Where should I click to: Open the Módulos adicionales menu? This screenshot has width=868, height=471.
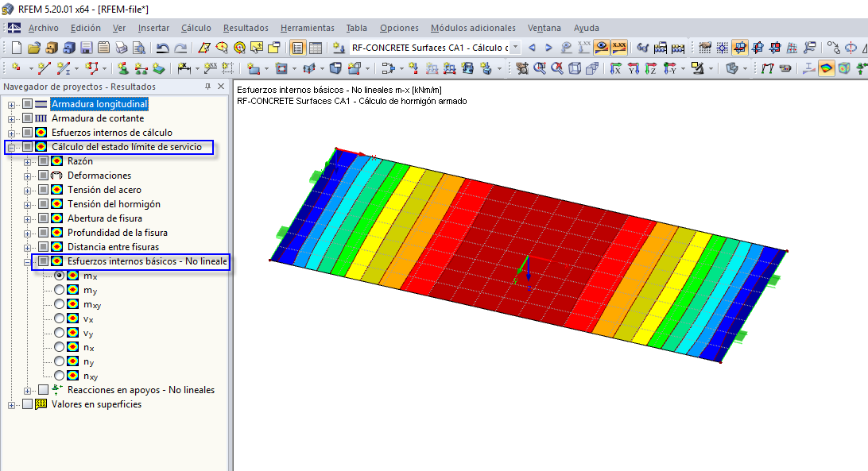pyautogui.click(x=473, y=28)
